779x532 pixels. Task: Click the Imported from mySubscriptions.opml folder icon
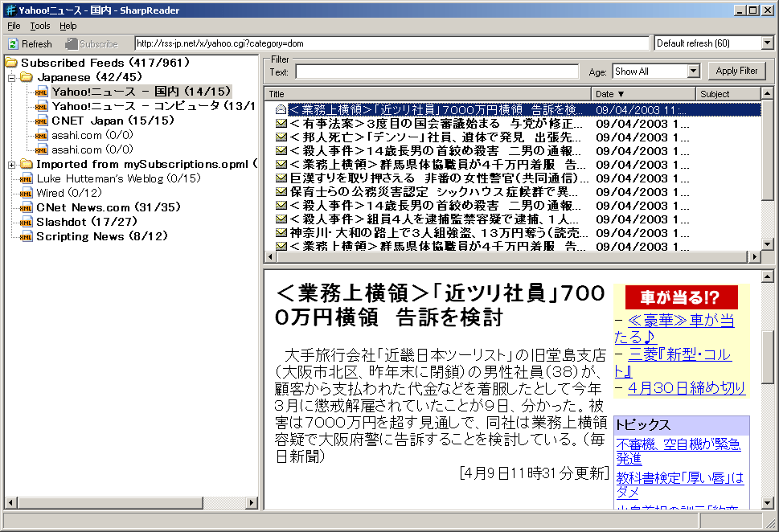pyautogui.click(x=27, y=164)
